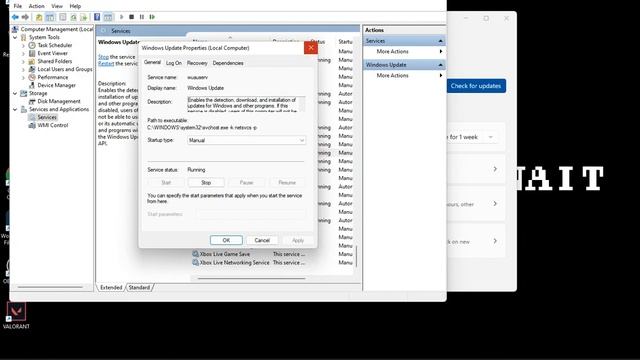The width and height of the screenshot is (640, 360).
Task: Open the File menu
Action: pos(18,6)
